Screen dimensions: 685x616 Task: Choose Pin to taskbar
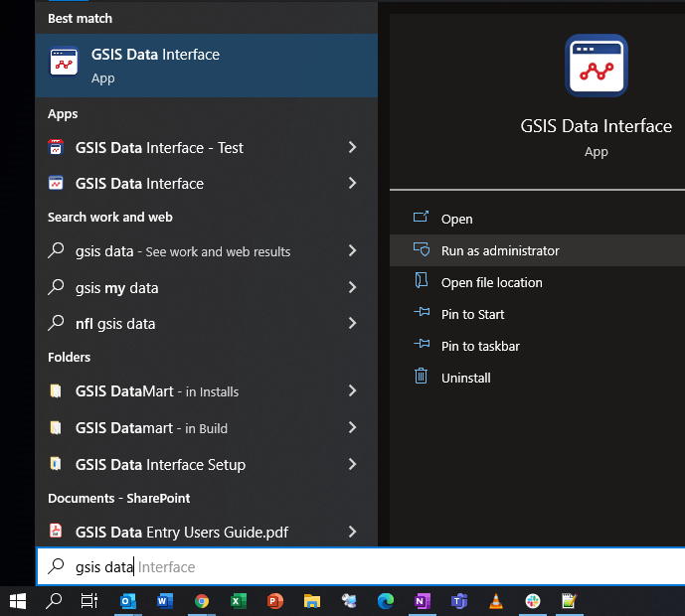[537, 346]
